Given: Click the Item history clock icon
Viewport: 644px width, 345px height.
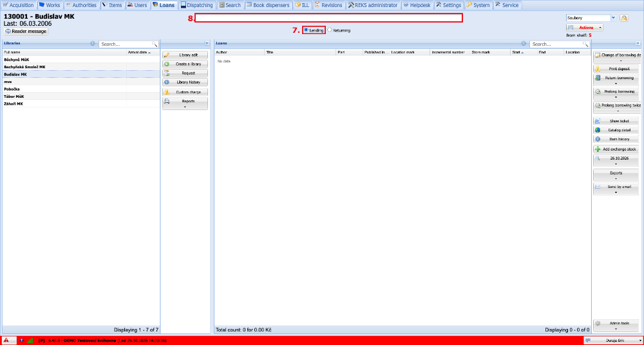Looking at the screenshot, I should pos(598,139).
